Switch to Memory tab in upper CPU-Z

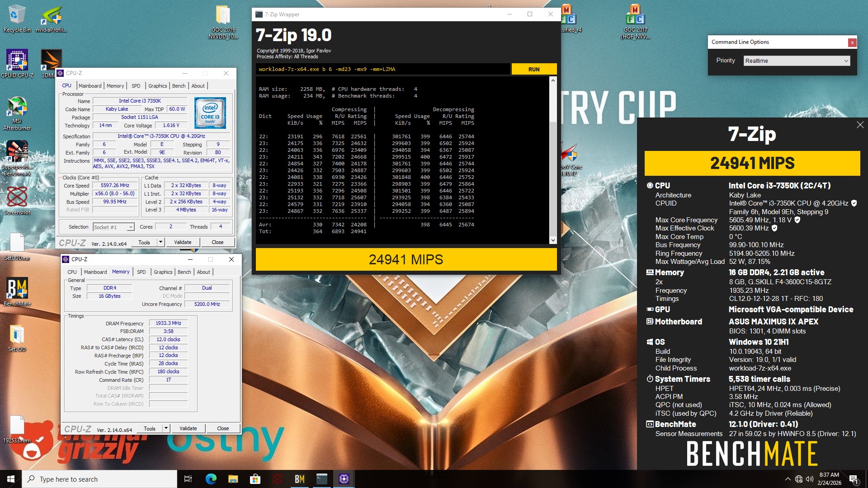click(x=115, y=86)
